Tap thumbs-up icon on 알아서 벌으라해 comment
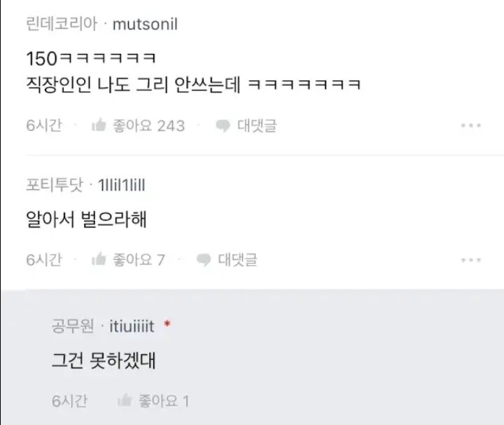Viewport: 504px width, 425px height. [99, 259]
